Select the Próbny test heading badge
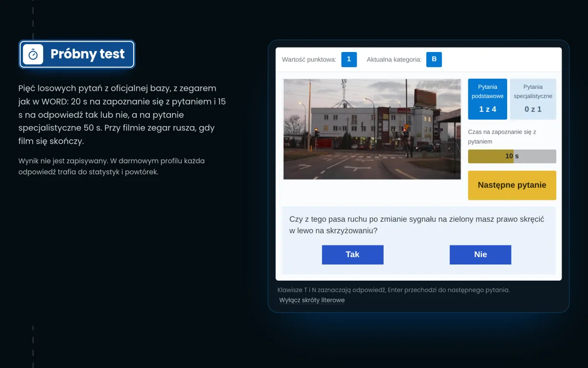This screenshot has height=368, width=588. (77, 54)
